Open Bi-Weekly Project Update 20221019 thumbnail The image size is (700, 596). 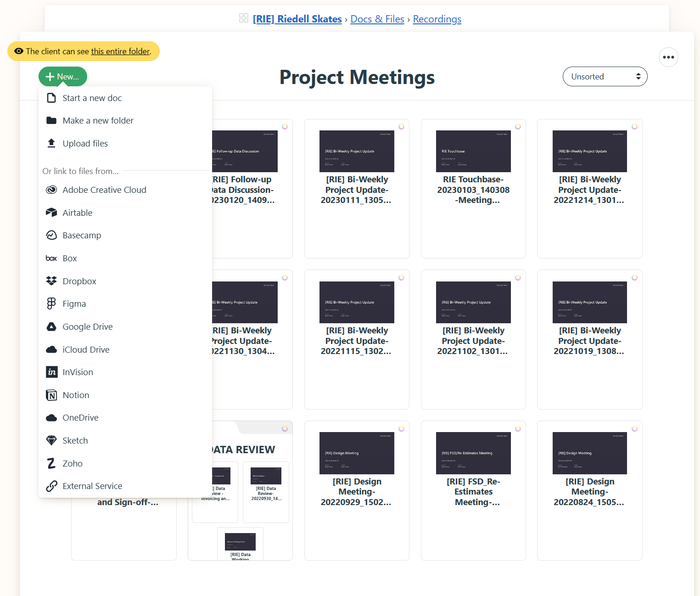(x=590, y=302)
